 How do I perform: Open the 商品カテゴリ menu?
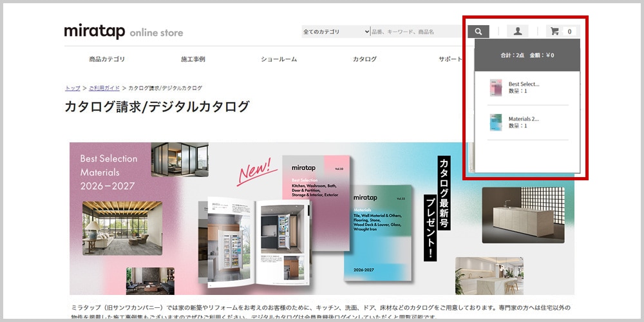107,59
